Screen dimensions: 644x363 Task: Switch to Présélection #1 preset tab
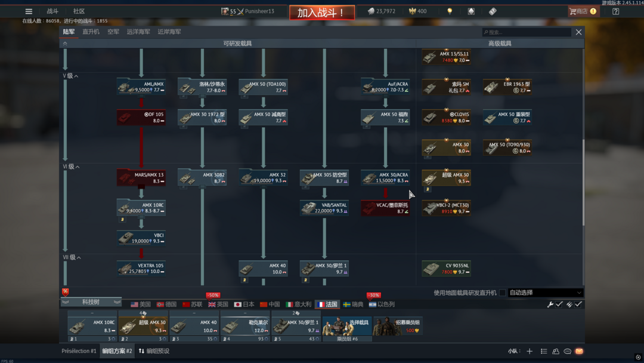tap(79, 351)
